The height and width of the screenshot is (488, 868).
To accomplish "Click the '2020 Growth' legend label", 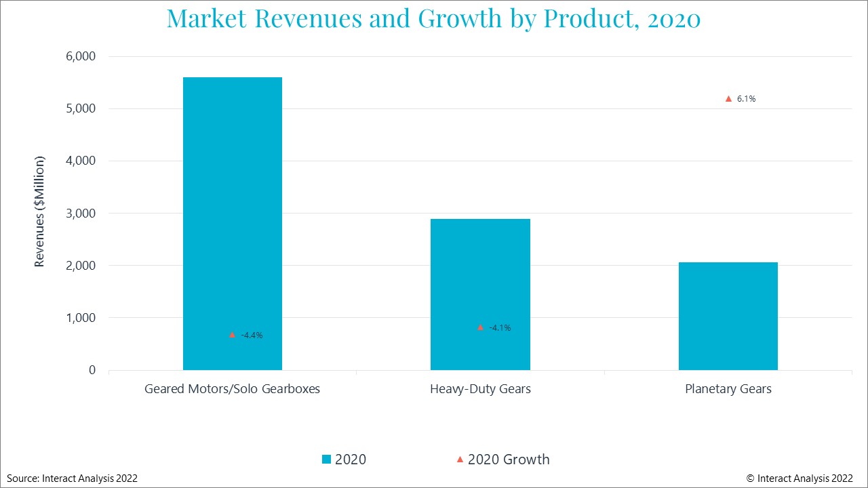I will pyautogui.click(x=509, y=460).
